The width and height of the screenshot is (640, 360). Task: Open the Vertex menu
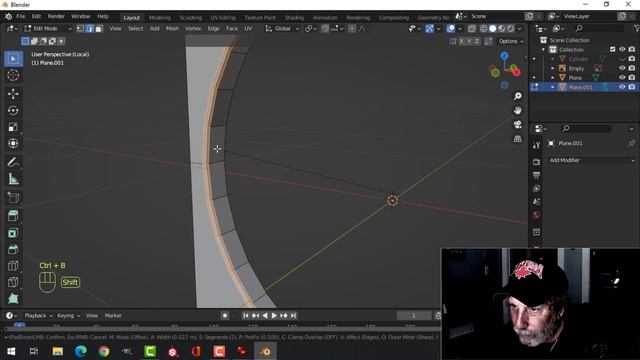[x=193, y=29]
